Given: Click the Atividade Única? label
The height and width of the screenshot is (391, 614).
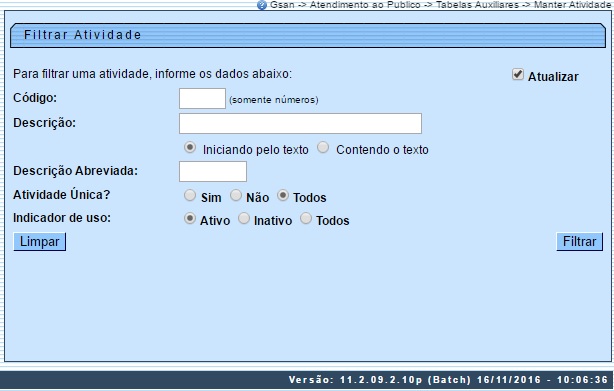Looking at the screenshot, I should pyautogui.click(x=61, y=195).
